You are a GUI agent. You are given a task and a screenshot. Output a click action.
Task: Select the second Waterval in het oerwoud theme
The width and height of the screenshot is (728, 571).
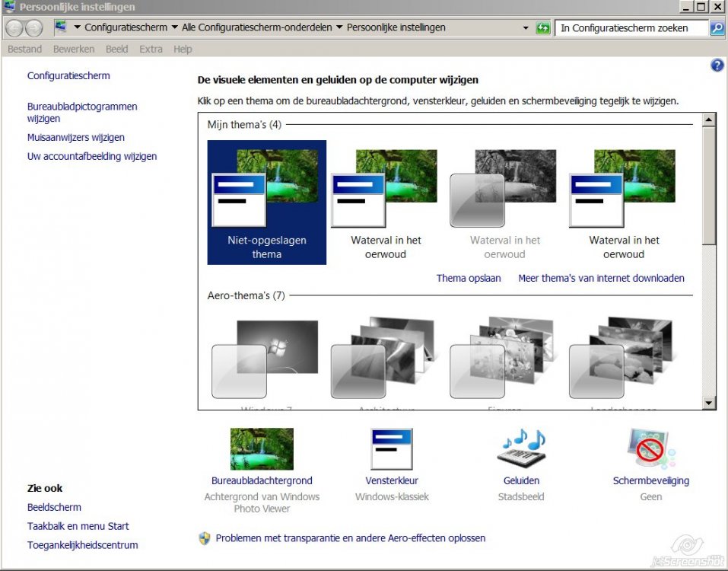pyautogui.click(x=386, y=203)
